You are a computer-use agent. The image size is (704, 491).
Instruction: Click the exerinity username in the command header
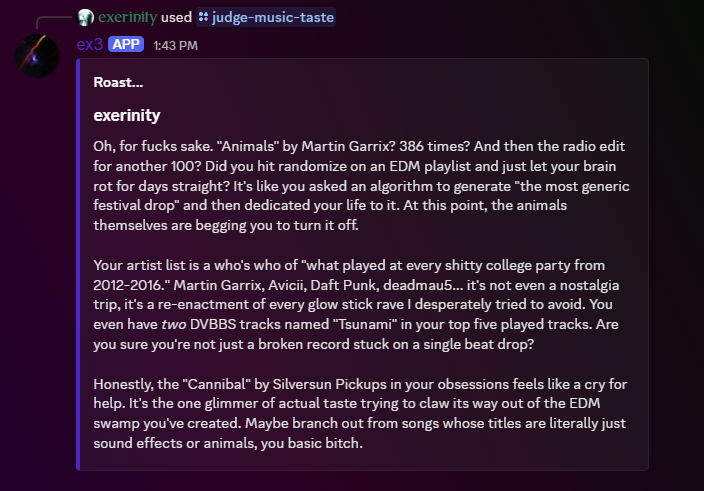127,17
